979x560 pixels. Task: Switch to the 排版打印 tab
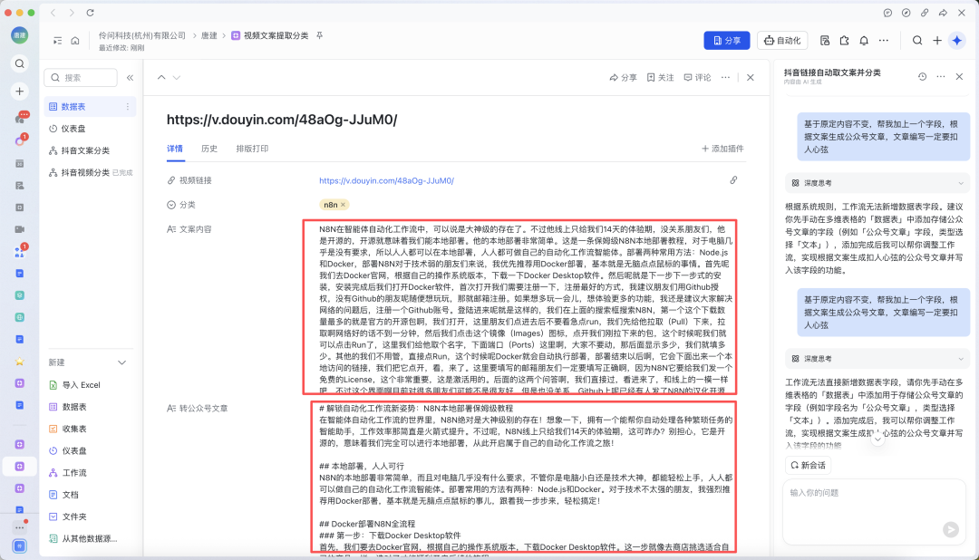click(x=252, y=149)
